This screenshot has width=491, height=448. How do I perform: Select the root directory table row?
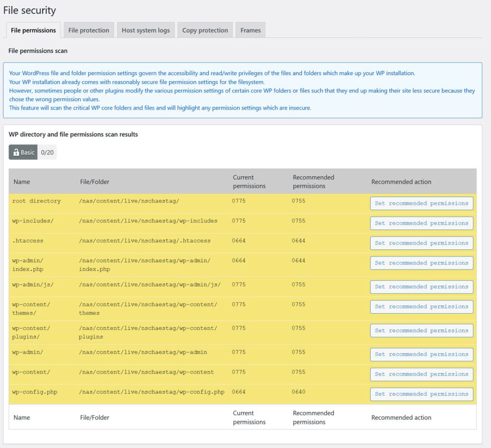pyautogui.click(x=144, y=201)
